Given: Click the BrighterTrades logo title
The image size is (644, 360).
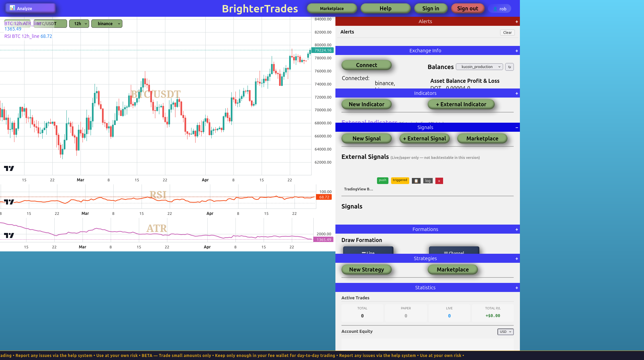Looking at the screenshot, I should (260, 9).
